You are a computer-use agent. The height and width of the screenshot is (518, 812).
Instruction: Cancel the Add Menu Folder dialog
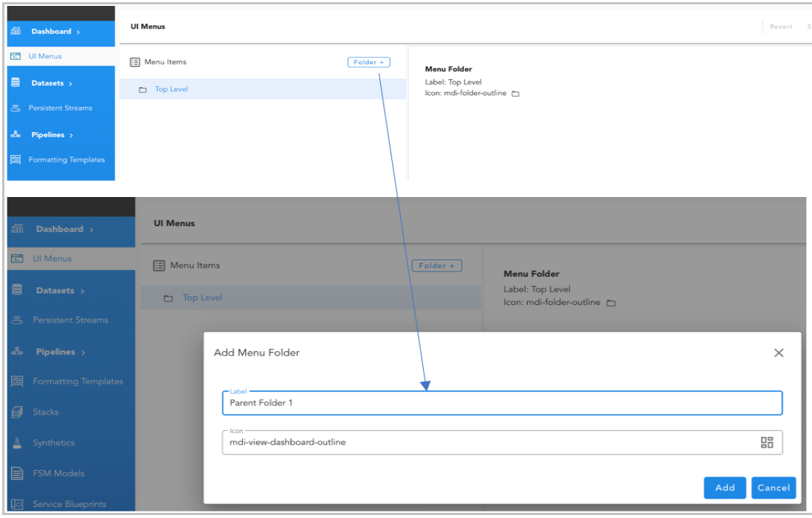coord(774,488)
